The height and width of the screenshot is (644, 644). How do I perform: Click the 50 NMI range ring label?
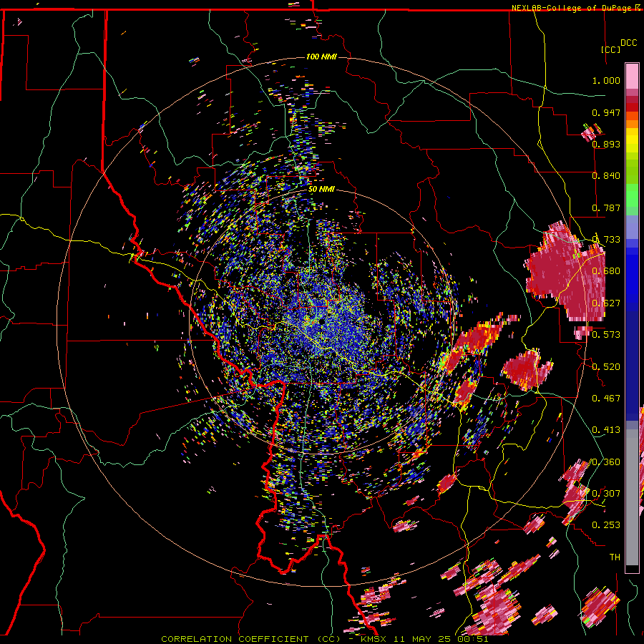[321, 189]
